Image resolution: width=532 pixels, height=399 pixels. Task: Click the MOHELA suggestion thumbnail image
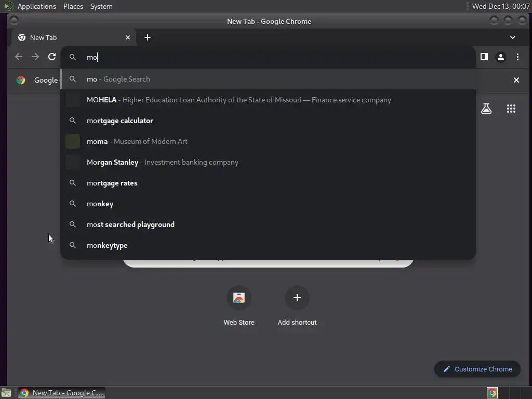coord(73,100)
